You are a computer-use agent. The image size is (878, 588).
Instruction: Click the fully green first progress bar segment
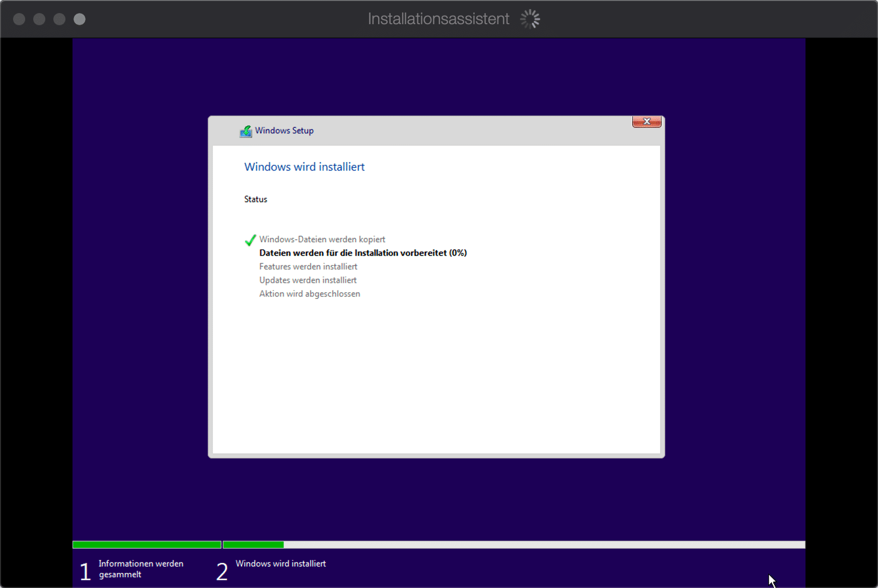(x=147, y=545)
